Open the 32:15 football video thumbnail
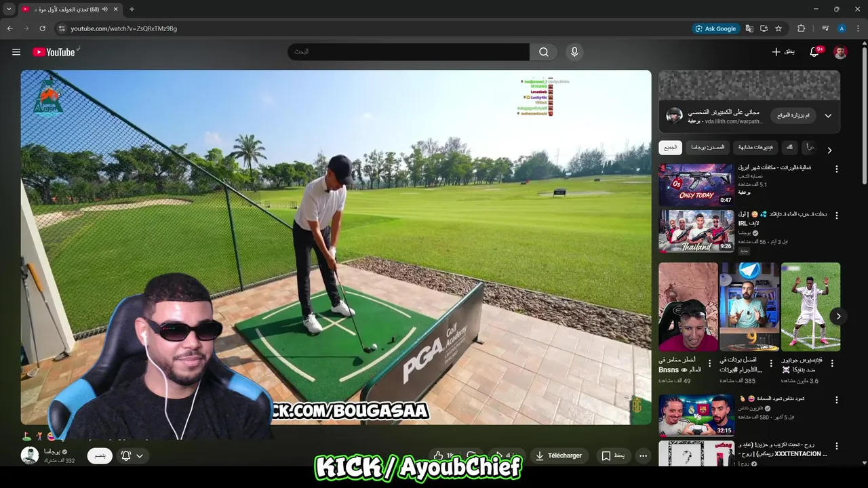Image resolution: width=868 pixels, height=488 pixels. 696,415
